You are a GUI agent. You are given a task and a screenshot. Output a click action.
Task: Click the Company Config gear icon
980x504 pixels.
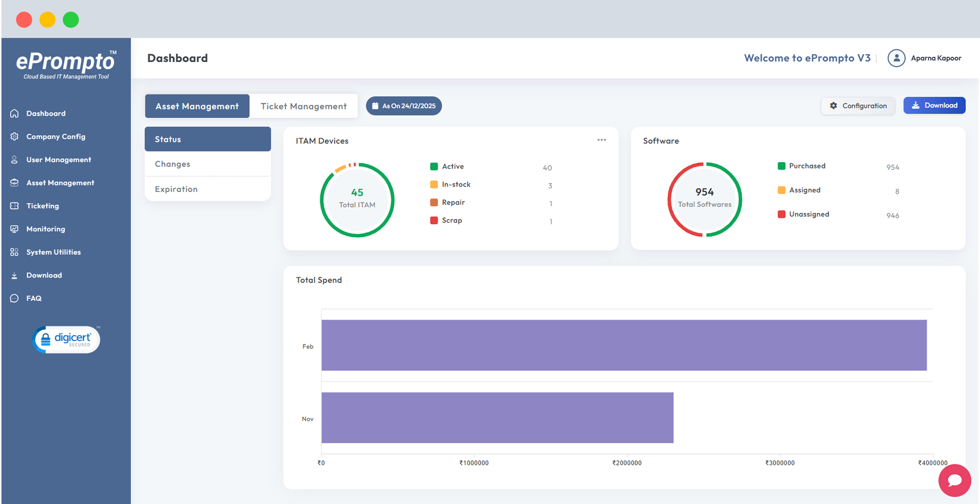(x=14, y=136)
